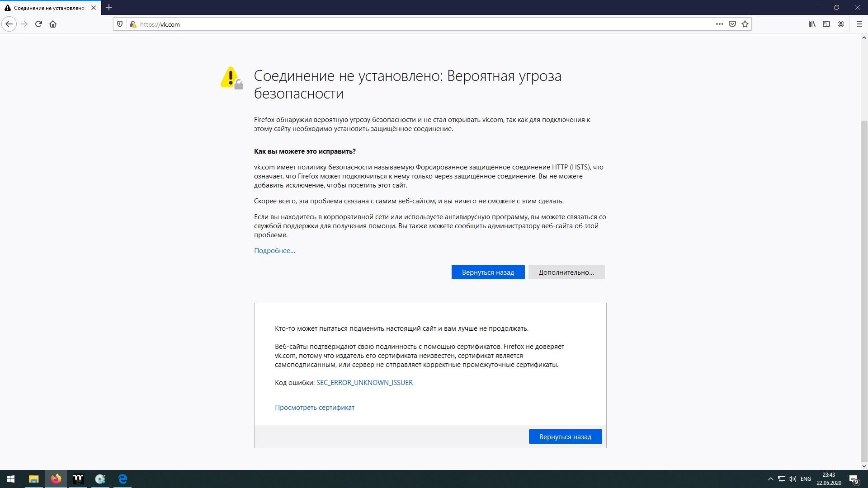This screenshot has width=868, height=488.
Task: Click the heading 'Как вы можете это исправить?'
Action: (x=305, y=151)
